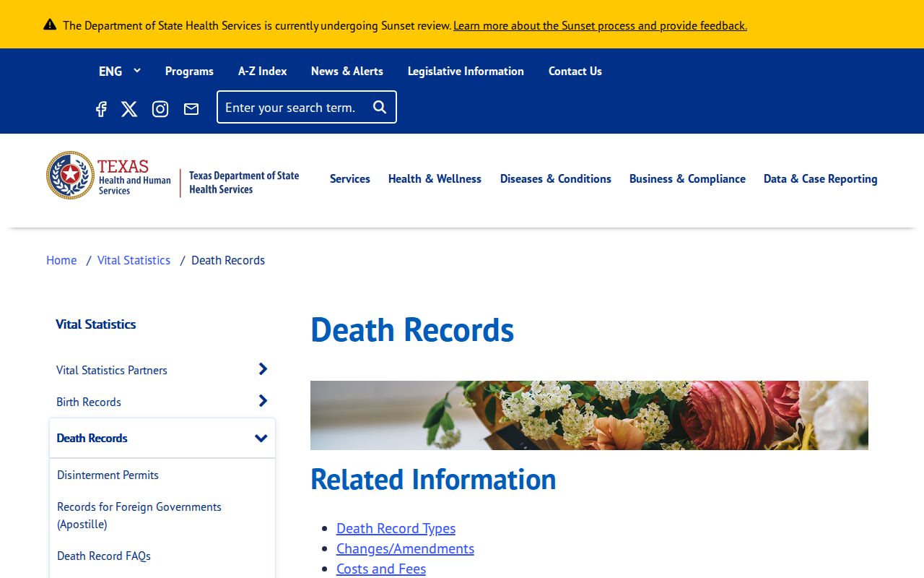This screenshot has width=924, height=578.
Task: Open the A-Z Index link
Action: 263,71
